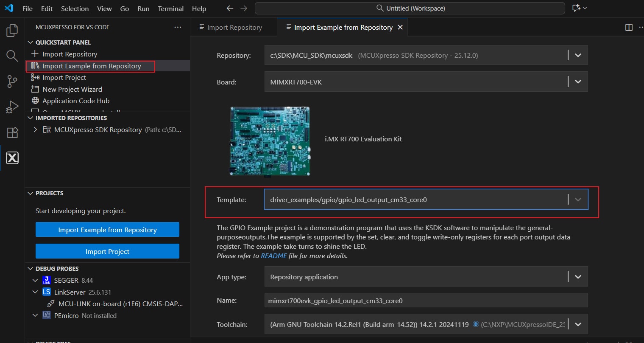Open the Board dropdown list
The height and width of the screenshot is (343, 644).
point(578,82)
